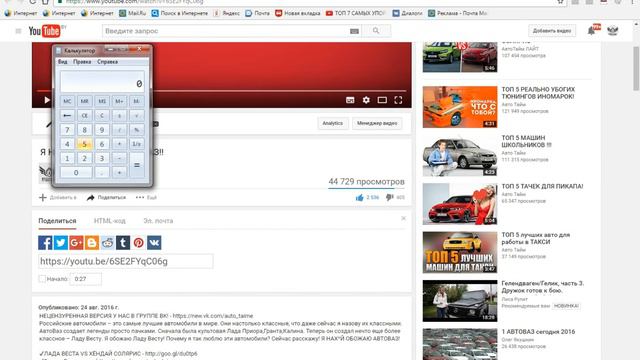Click the Calculator CE key
Screen dimensions: 640x360
(x=84, y=116)
